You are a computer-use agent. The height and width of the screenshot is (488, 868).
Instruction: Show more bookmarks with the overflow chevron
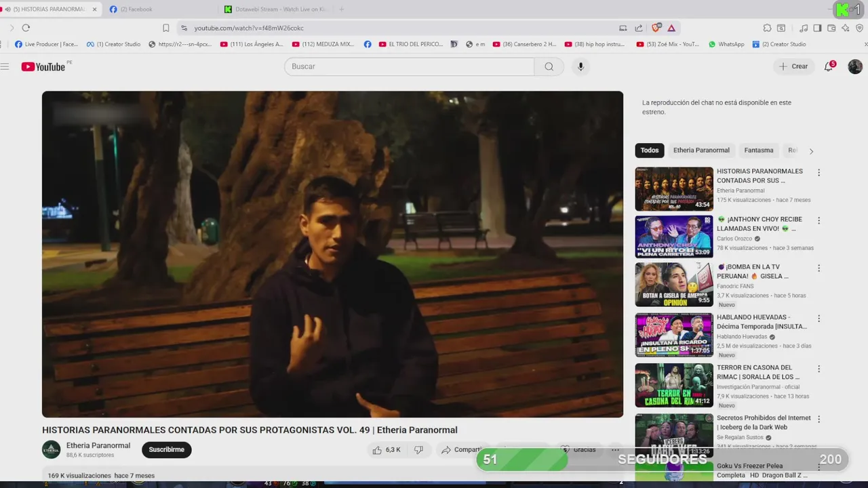tap(865, 44)
